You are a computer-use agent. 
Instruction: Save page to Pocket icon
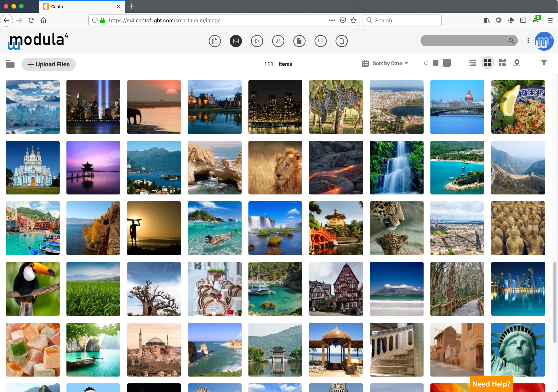[x=343, y=20]
